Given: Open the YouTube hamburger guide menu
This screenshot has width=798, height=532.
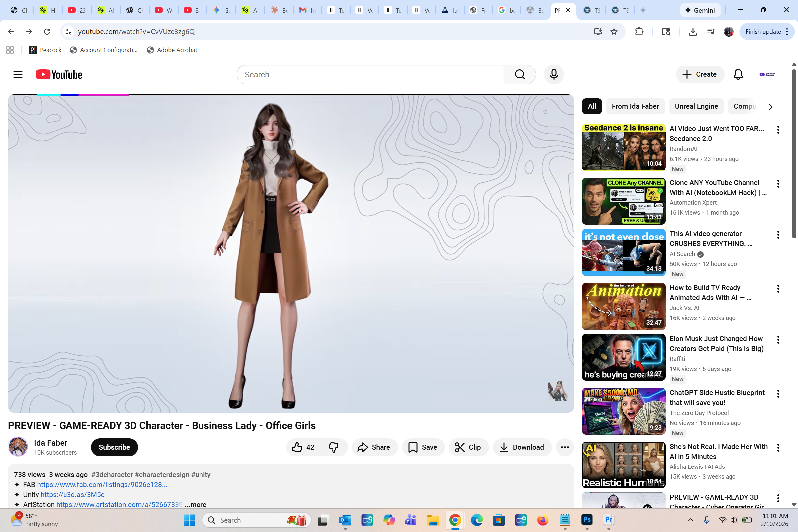Looking at the screenshot, I should [x=18, y=74].
